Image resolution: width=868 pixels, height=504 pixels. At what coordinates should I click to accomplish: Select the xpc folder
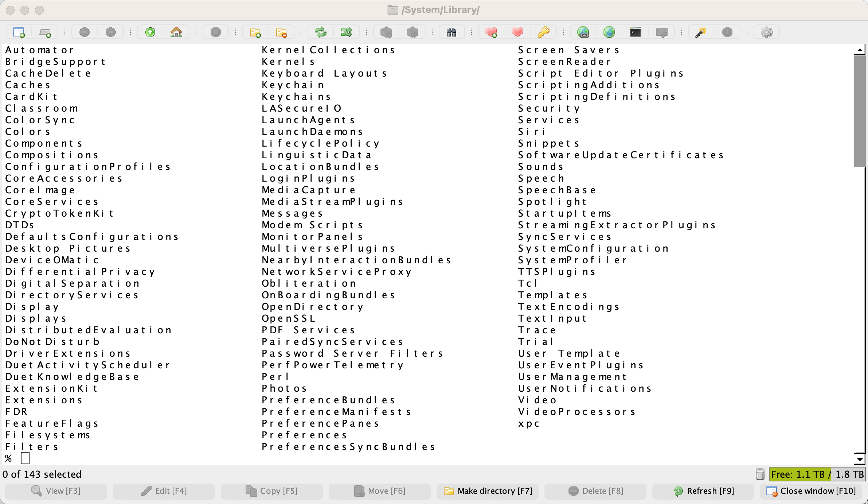[528, 423]
